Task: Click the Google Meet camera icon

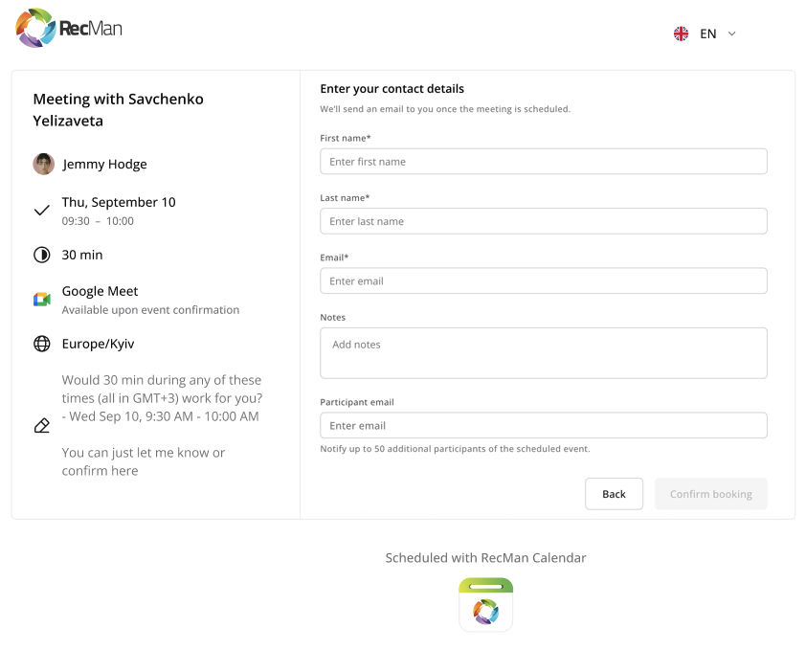Action: coord(42,300)
